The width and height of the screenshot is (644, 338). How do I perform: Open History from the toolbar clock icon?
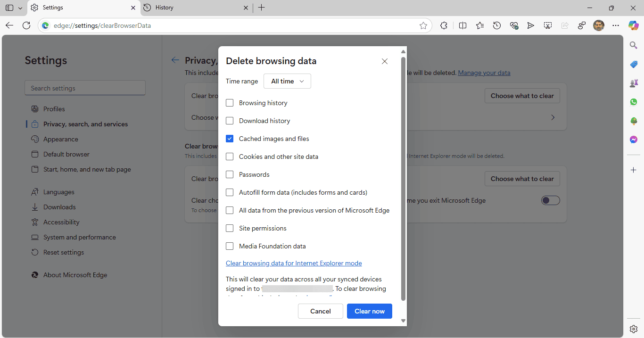(x=497, y=25)
